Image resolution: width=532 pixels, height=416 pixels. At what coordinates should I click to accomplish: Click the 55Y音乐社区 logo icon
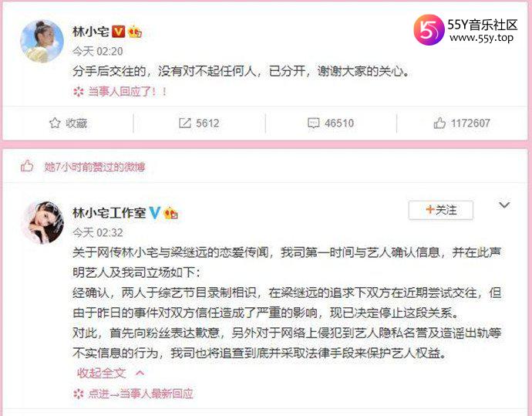[429, 30]
